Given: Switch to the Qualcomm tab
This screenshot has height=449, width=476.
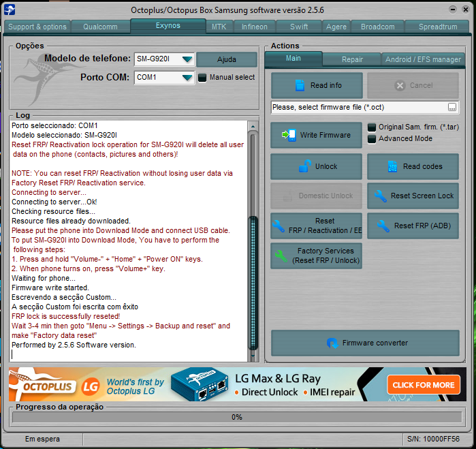Looking at the screenshot, I should coord(101,27).
